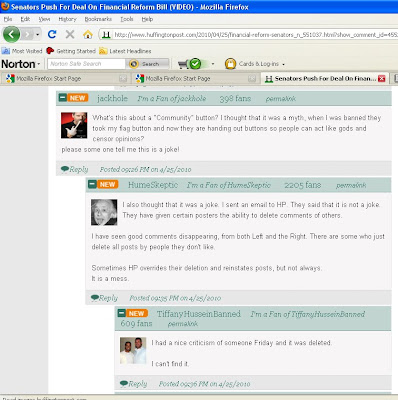Click the Stop loading X icon
This screenshot has height=400, width=398.
click(70, 34)
